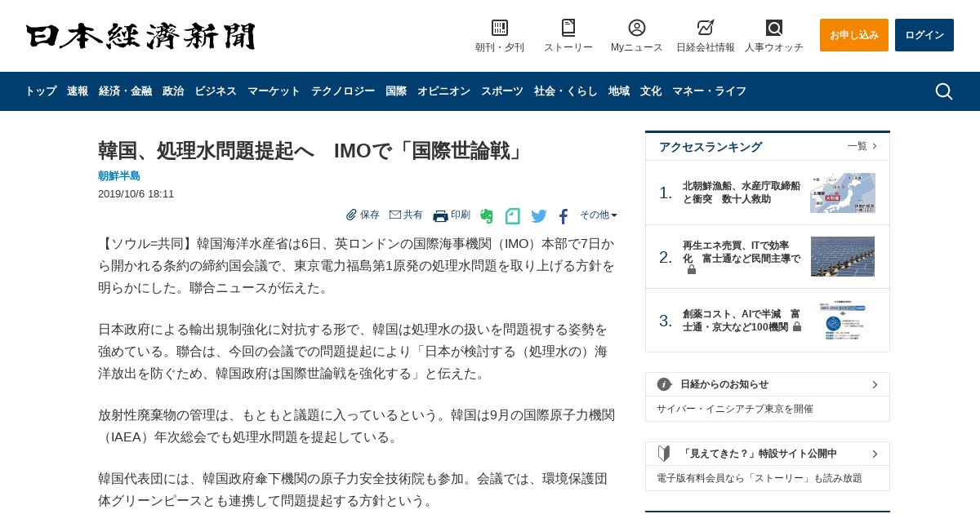Open 日経会社情報 chart icon
Image resolution: width=980 pixels, height=514 pixels.
[x=706, y=28]
